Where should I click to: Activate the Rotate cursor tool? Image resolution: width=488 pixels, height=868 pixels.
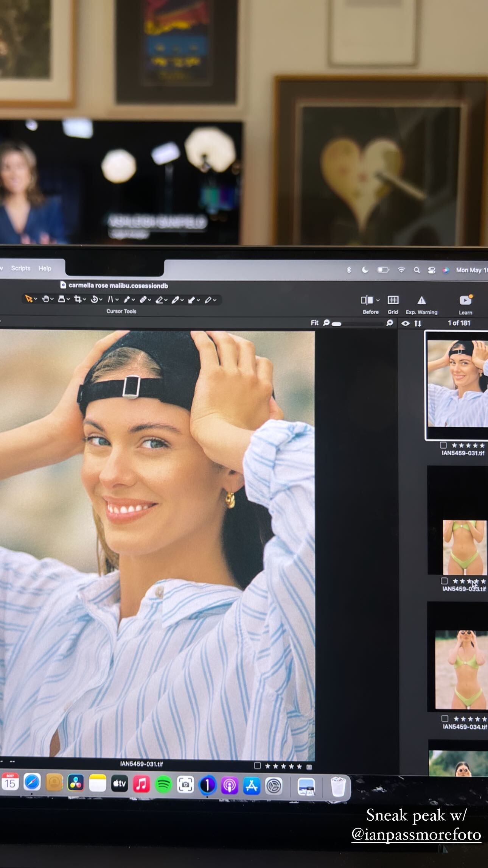tap(94, 299)
